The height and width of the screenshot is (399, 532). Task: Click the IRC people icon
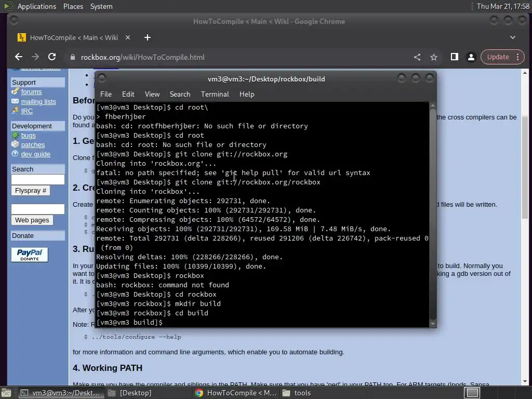pyautogui.click(x=15, y=110)
